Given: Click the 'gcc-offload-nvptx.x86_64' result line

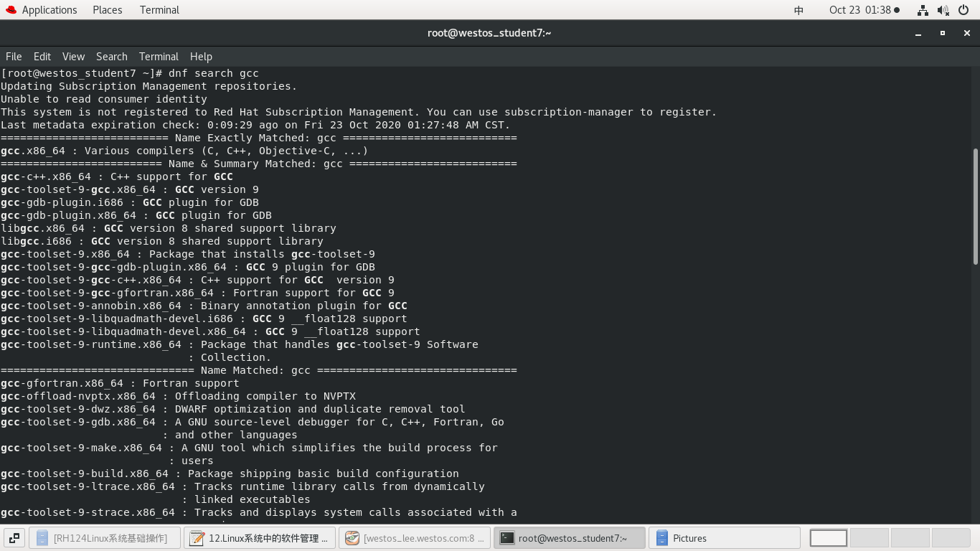Looking at the screenshot, I should pyautogui.click(x=178, y=396).
